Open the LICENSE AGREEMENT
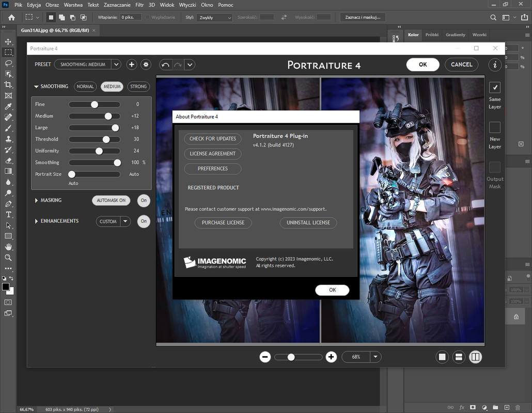Screen dimensions: 532x413 point(213,154)
